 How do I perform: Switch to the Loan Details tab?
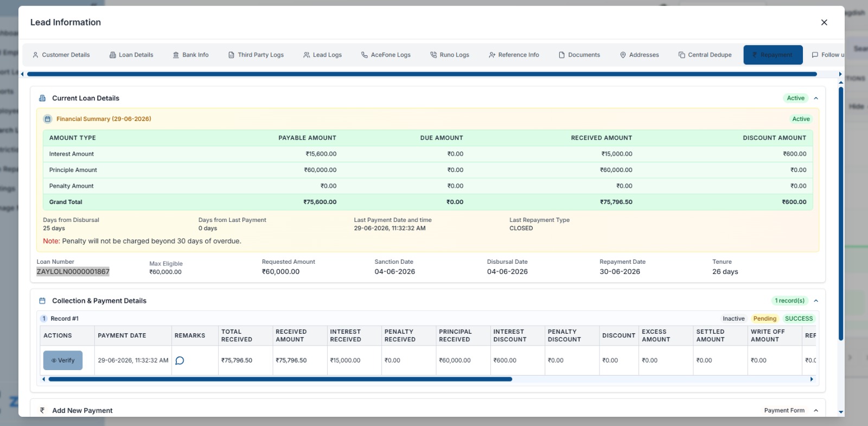pos(131,55)
